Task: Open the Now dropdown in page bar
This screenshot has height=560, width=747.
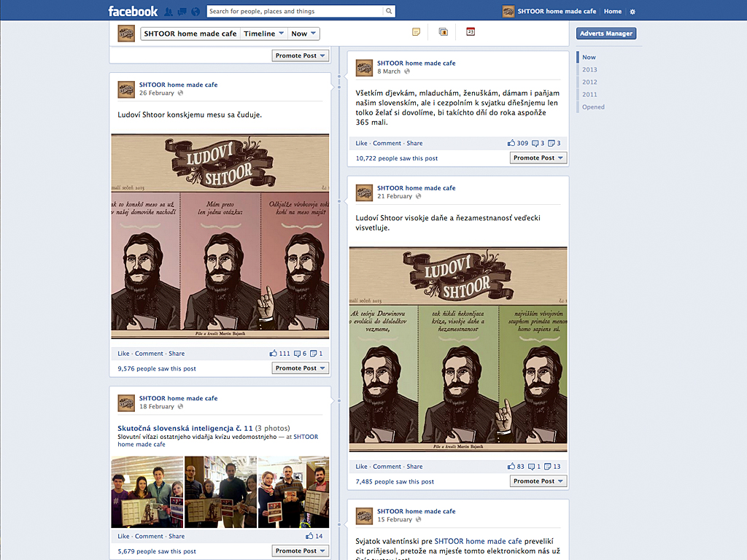Action: (303, 34)
